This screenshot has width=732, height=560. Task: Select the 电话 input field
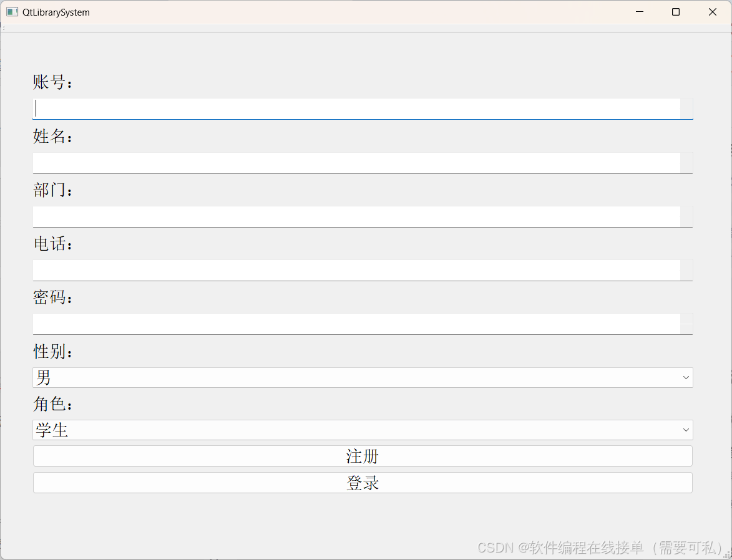tap(363, 270)
